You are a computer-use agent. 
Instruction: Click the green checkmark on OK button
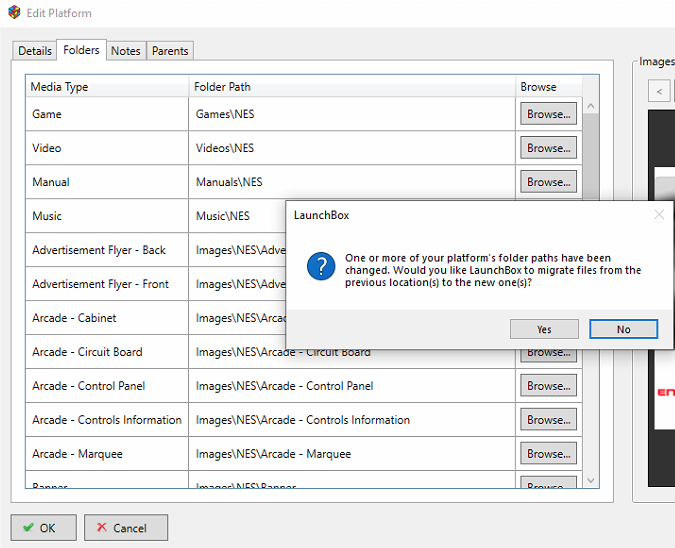point(28,527)
